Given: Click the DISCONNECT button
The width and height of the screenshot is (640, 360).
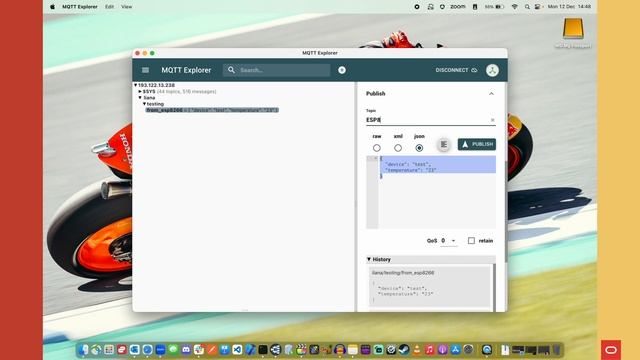Looking at the screenshot, I should (x=456, y=70).
